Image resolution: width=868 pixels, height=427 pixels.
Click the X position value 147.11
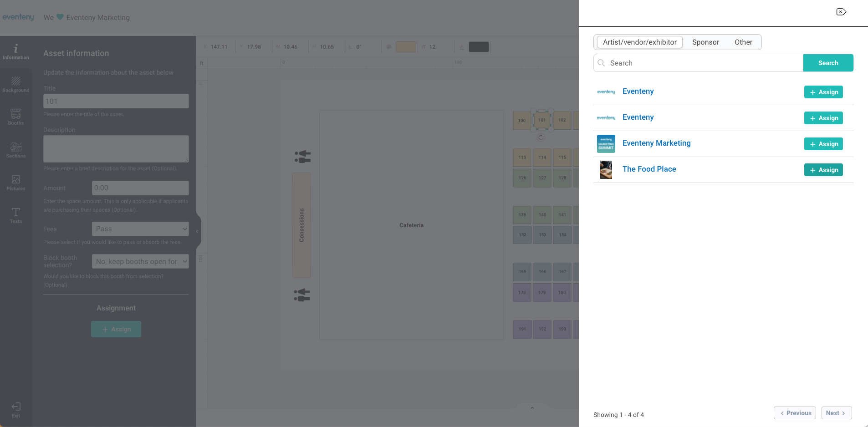[x=219, y=47]
